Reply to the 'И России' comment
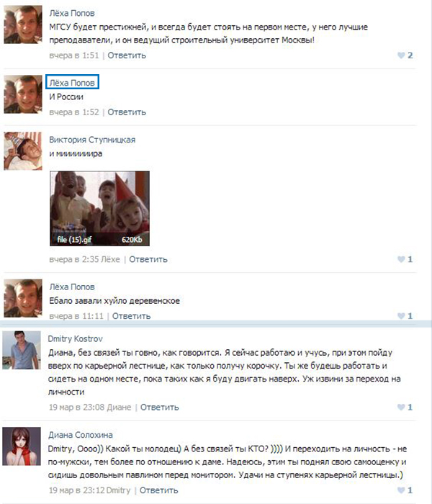Viewport: 432px width, 504px height. [127, 112]
